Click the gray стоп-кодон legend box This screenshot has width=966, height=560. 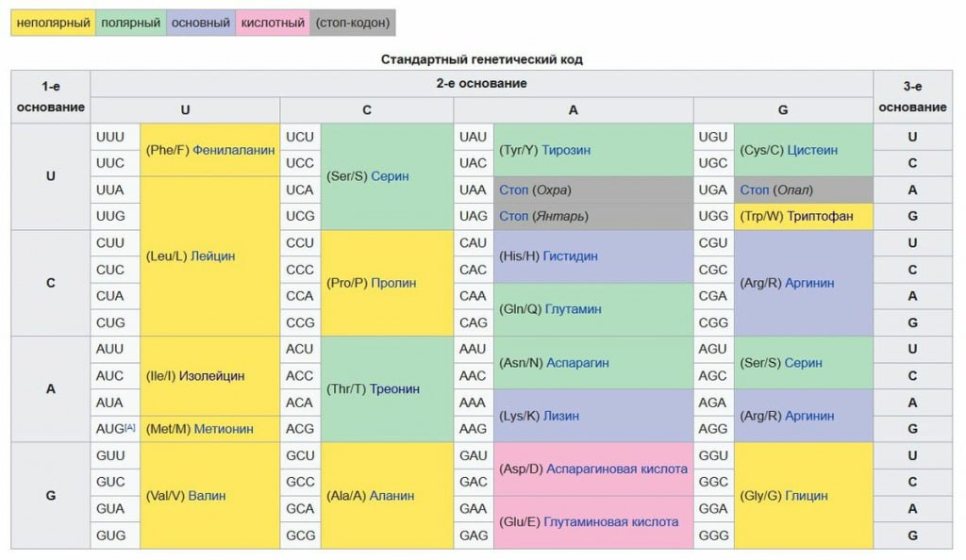point(353,23)
